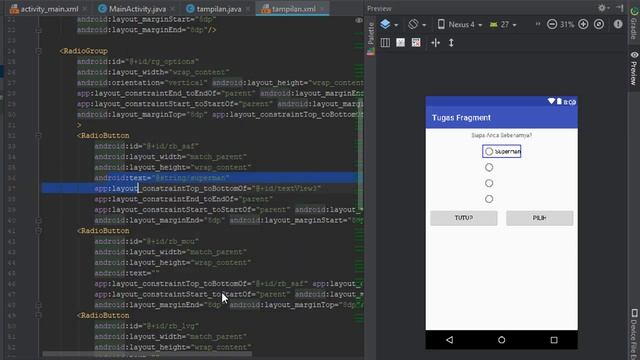Click the zoom to fit screen icon
The image size is (640, 360).
599,24
